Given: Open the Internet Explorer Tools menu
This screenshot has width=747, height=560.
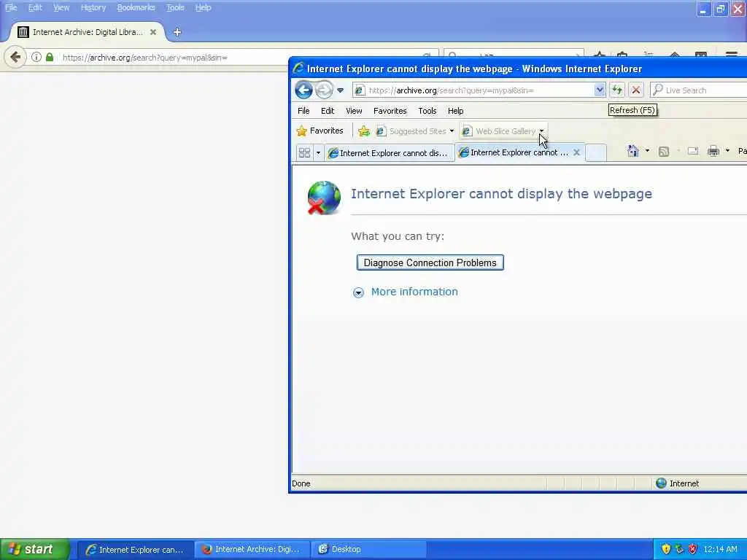Looking at the screenshot, I should click(x=427, y=111).
